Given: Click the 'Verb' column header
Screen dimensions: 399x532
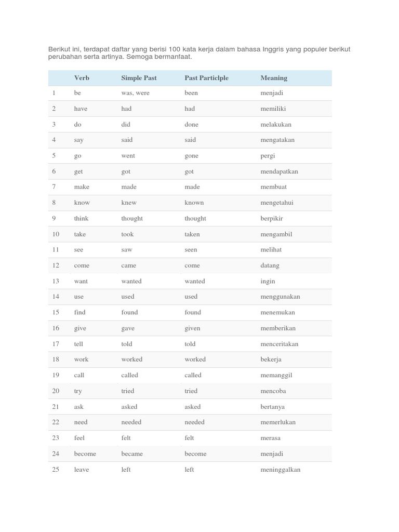Looking at the screenshot, I should pyautogui.click(x=82, y=78).
